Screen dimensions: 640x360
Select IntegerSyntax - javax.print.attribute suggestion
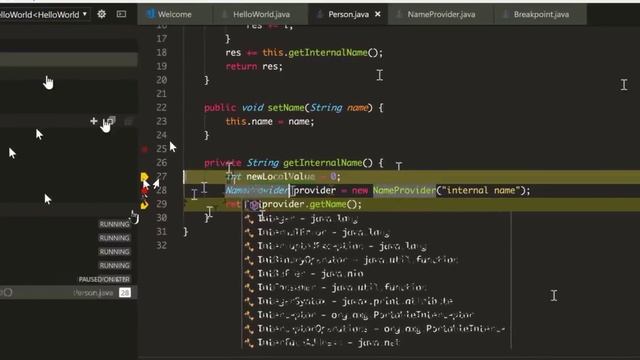click(x=376, y=301)
